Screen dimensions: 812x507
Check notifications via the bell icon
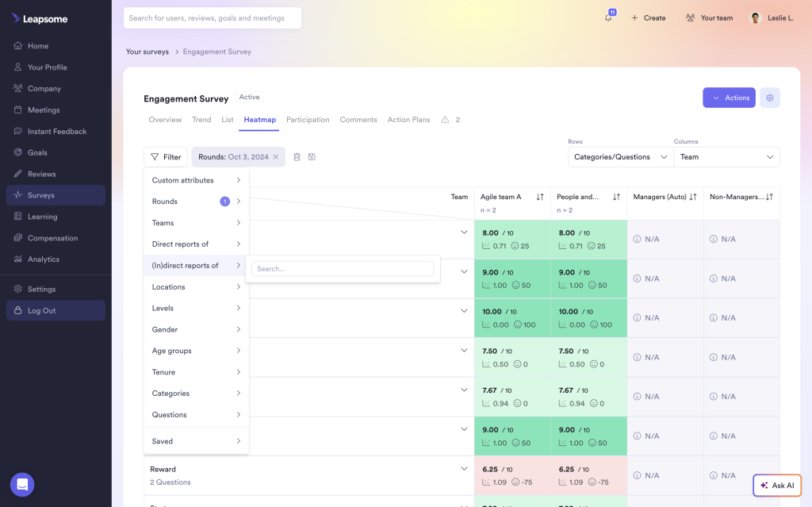607,17
